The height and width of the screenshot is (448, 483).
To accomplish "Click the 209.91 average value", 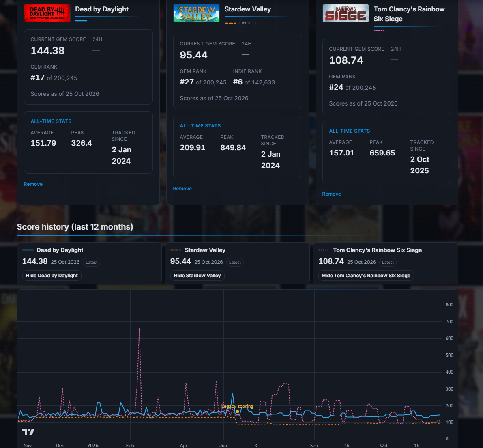I will coord(192,148).
